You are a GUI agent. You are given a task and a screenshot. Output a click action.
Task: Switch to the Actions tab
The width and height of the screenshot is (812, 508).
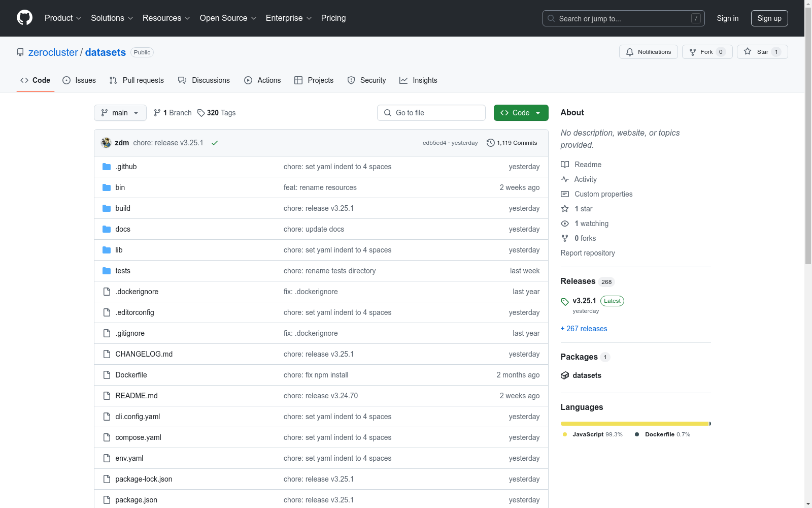point(262,80)
